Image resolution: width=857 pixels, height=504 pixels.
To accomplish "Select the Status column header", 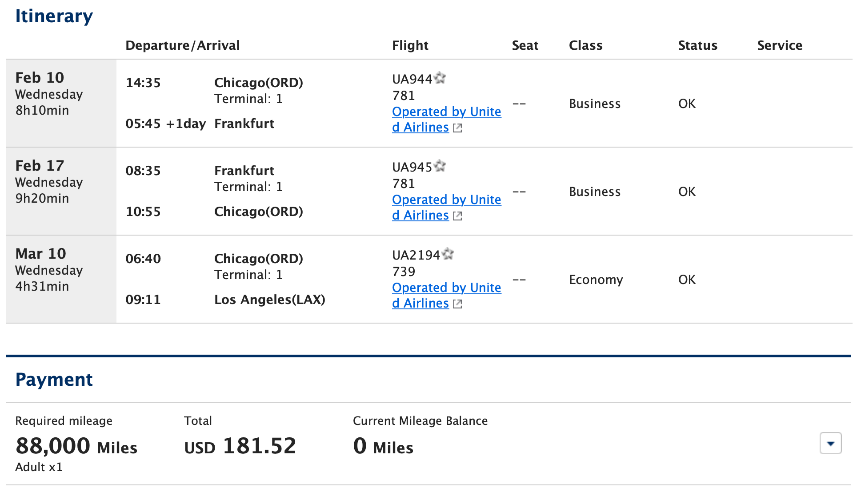I will pos(697,45).
